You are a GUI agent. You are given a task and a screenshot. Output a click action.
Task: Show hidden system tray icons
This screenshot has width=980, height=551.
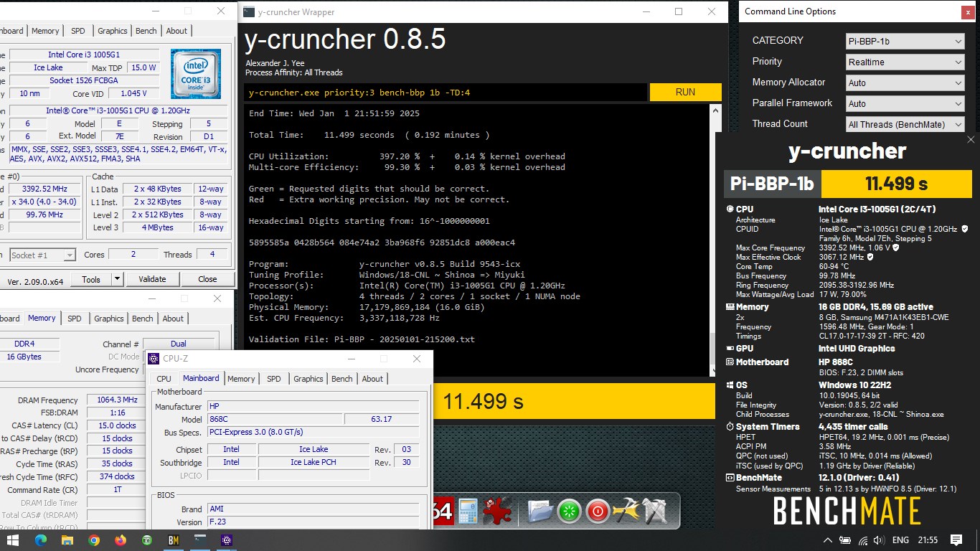click(827, 540)
